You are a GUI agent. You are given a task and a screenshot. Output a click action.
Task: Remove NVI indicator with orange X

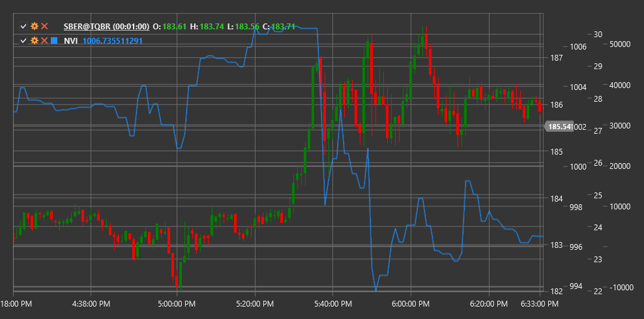pyautogui.click(x=44, y=40)
